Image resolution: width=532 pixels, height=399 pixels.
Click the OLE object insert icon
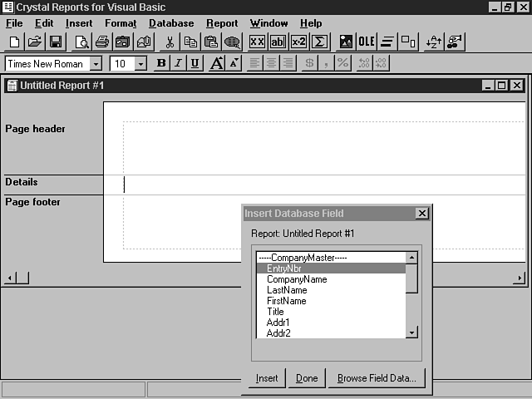367,42
